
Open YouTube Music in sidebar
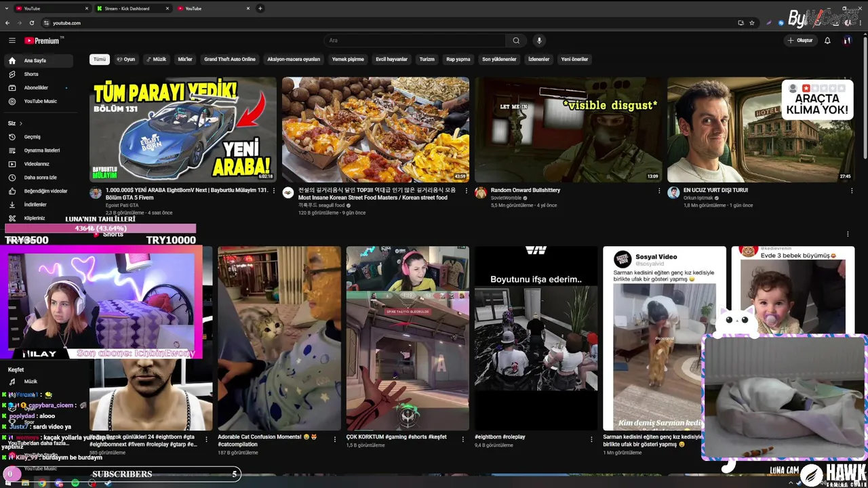[x=39, y=101]
